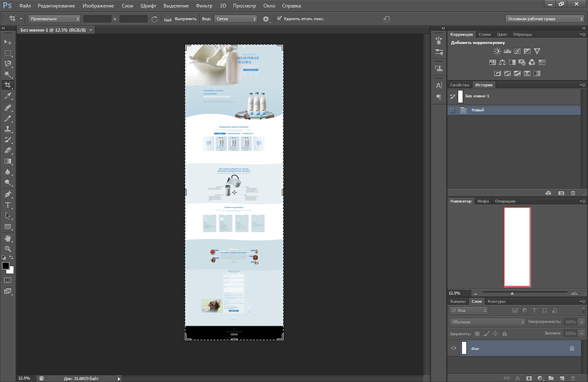Select the Eyedropper tool
This screenshot has height=382, width=588.
(x=8, y=96)
